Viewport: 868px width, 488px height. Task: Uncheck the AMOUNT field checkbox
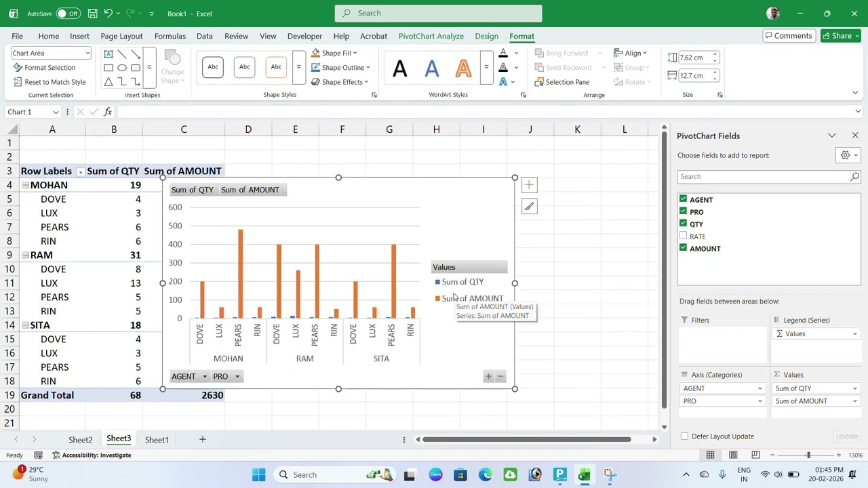click(683, 248)
